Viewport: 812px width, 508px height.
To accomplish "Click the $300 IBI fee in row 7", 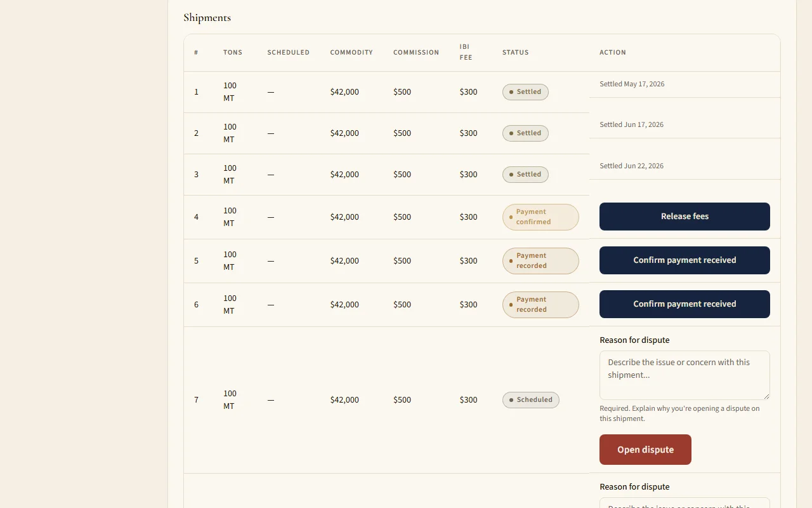I will (x=468, y=400).
